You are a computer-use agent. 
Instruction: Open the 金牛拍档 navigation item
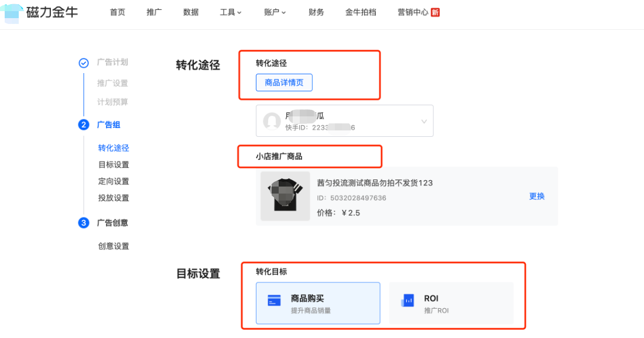(361, 12)
